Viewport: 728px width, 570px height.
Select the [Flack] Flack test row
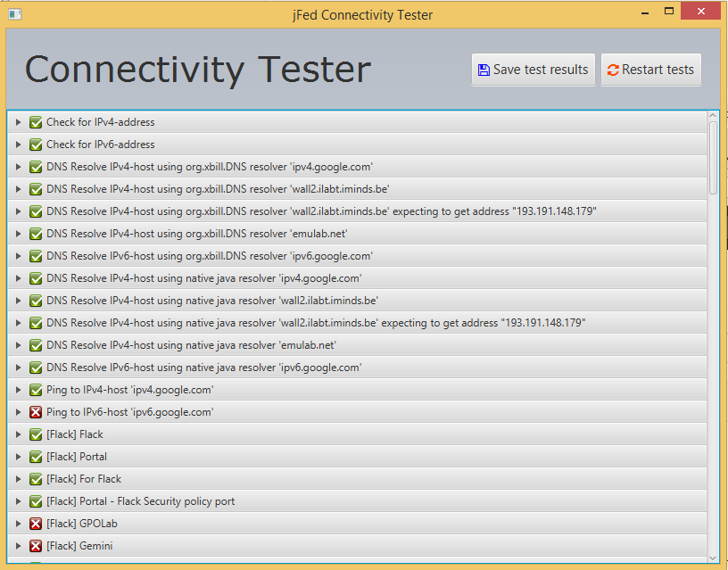pos(357,434)
